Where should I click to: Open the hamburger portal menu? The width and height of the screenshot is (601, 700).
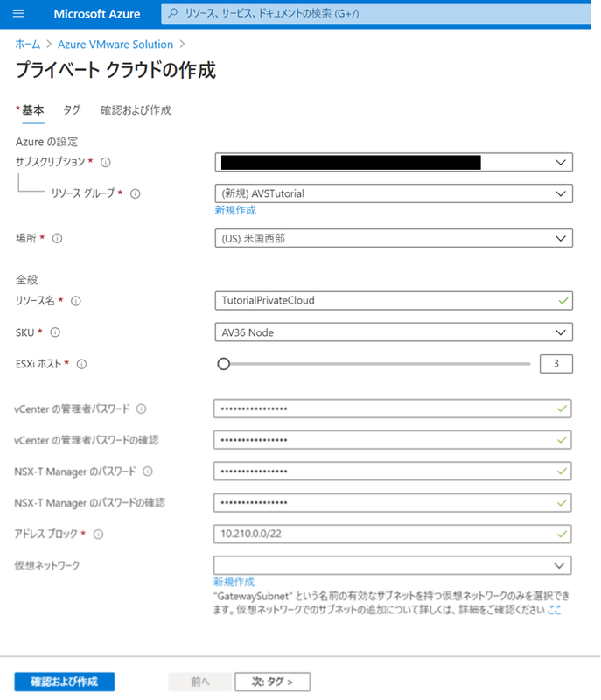click(x=18, y=13)
